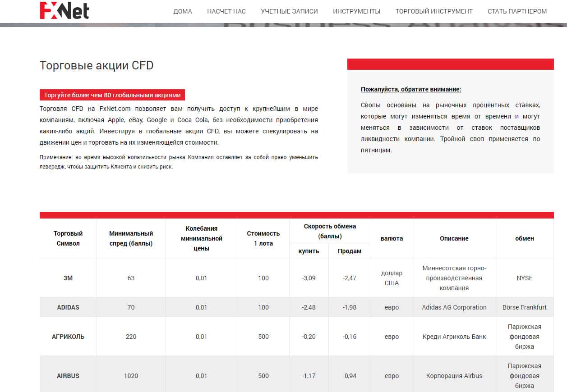The width and height of the screenshot is (567, 392).
Task: Select the 'Торговые акции CFD' heading
Action: click(x=97, y=65)
